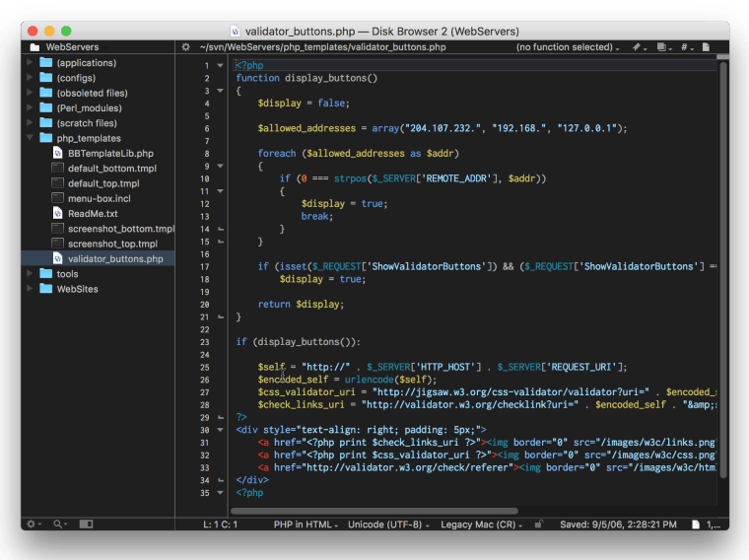Click the validator_buttons.php file icon
The height and width of the screenshot is (560, 749).
(58, 258)
